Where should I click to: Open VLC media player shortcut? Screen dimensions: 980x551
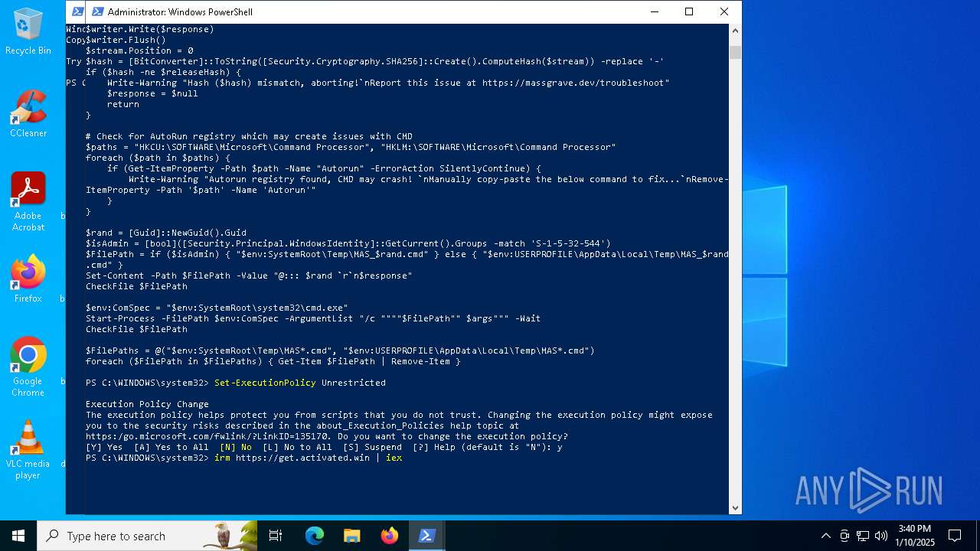28,449
